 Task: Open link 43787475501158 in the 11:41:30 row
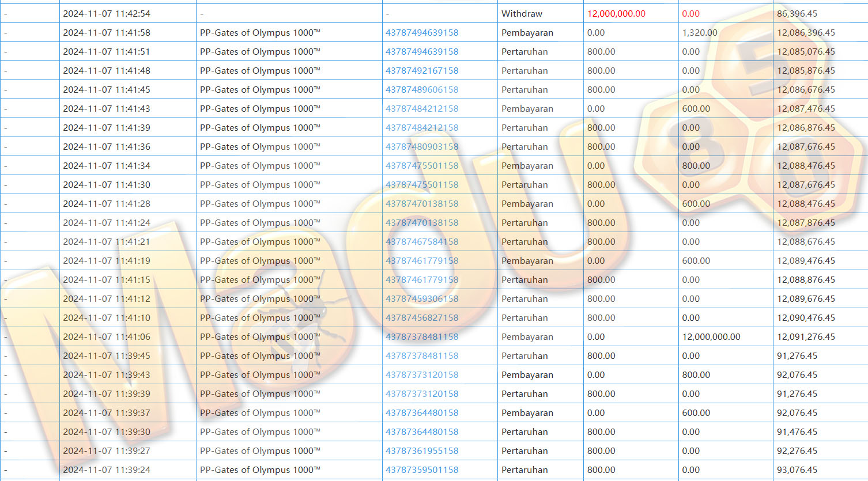click(x=422, y=185)
